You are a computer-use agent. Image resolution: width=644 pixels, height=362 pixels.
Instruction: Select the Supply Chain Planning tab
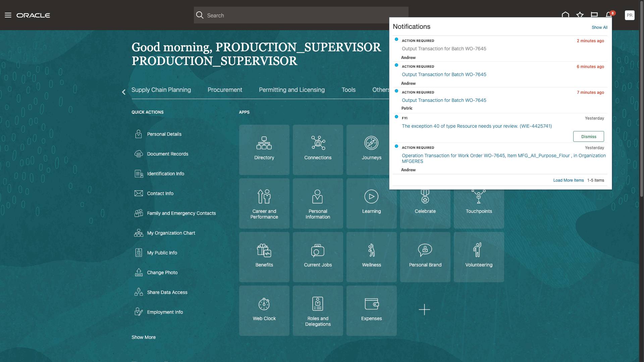[x=161, y=90]
